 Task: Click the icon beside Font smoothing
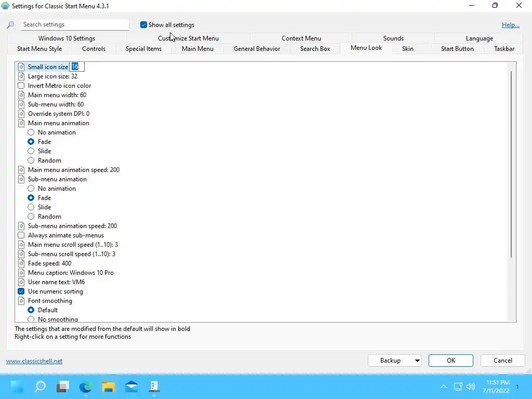tap(21, 301)
